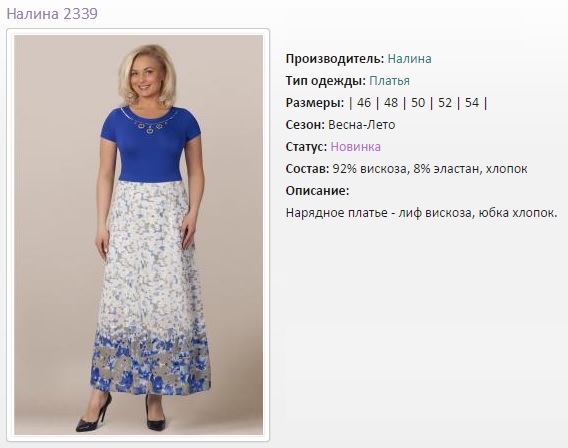Viewport: 568px width, 448px height.
Task: Click the Производитель label
Action: click(x=335, y=59)
